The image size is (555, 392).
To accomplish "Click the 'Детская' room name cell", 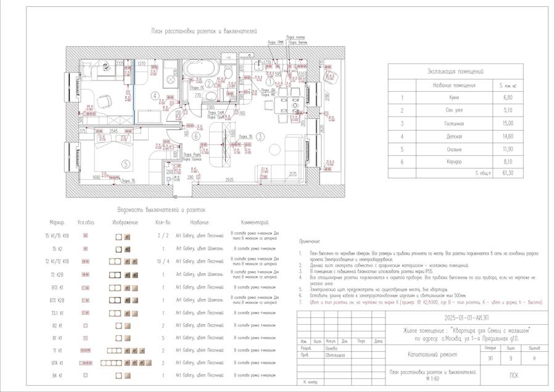I will pos(454,136).
